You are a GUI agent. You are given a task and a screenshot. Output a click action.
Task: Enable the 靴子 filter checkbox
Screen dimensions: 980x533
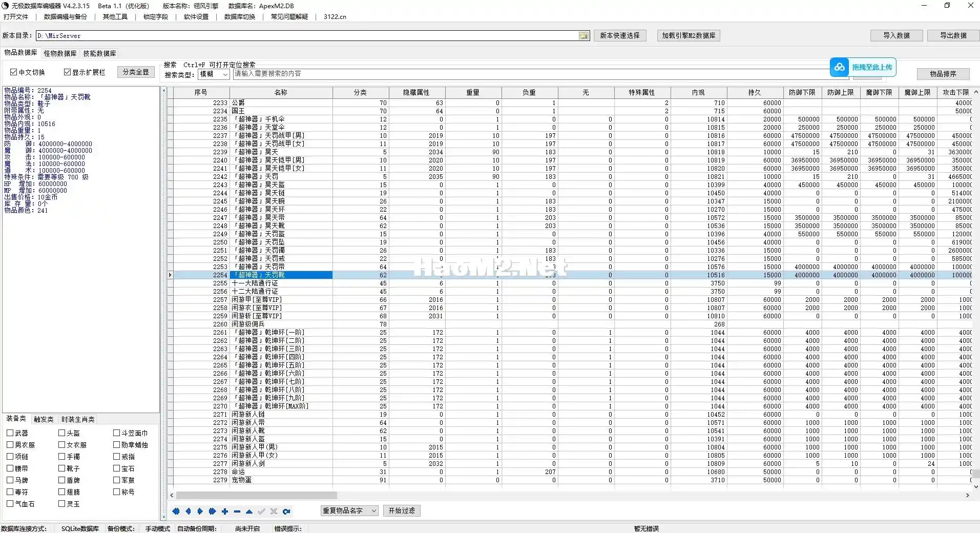coord(61,468)
